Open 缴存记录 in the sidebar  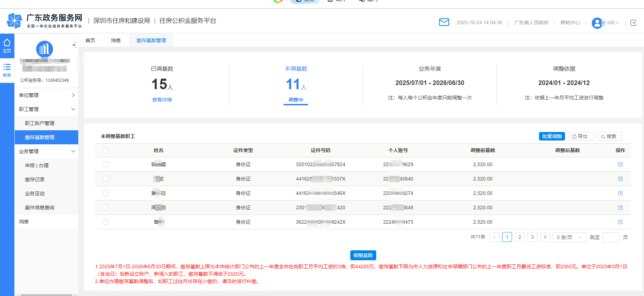[x=46, y=179]
